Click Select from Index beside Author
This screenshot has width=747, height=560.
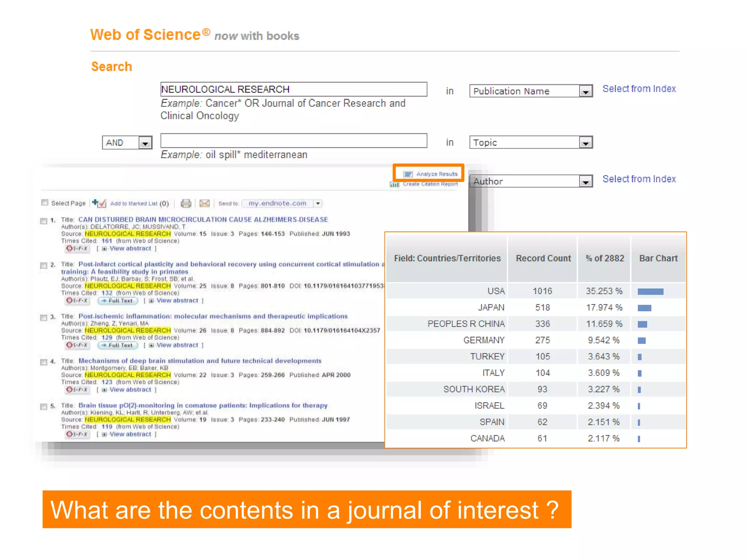(x=639, y=179)
